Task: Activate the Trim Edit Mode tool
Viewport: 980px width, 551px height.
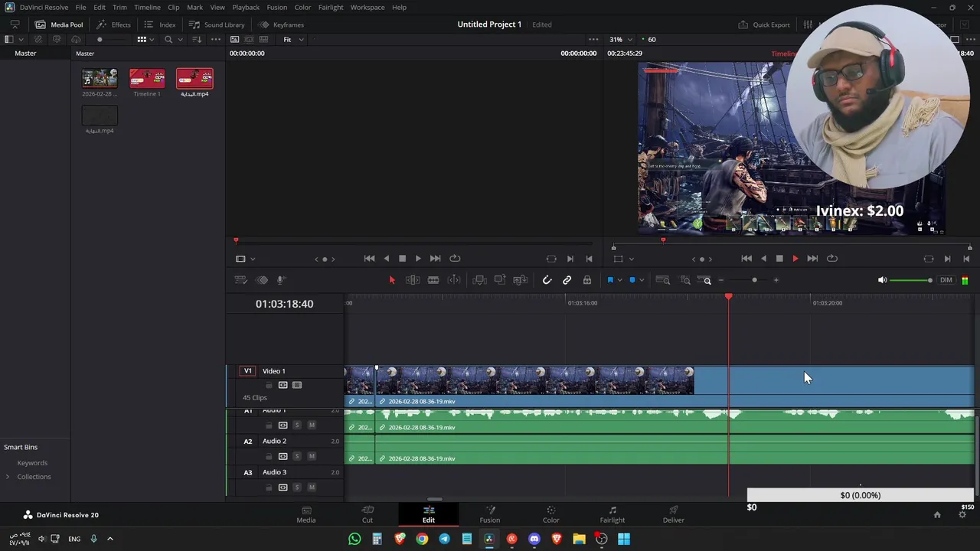Action: (x=413, y=280)
